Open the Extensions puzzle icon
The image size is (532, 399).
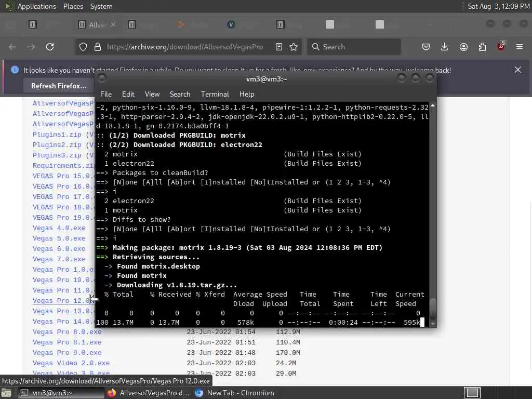(482, 47)
